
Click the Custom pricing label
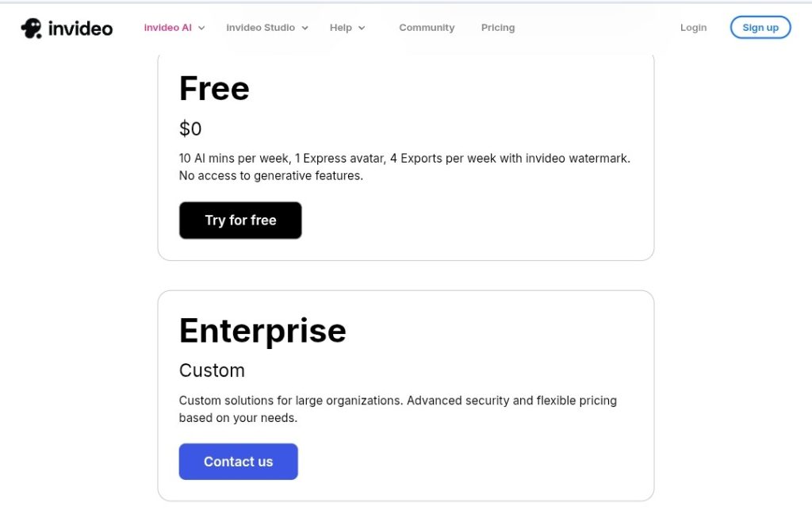point(212,370)
